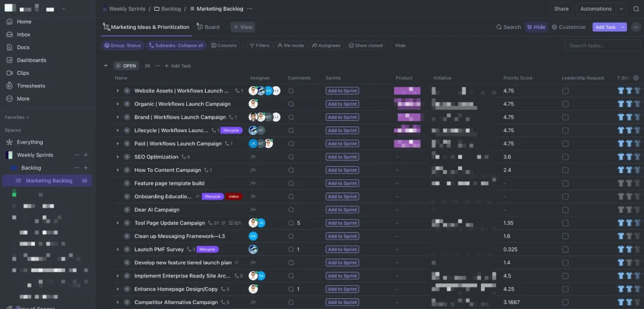The width and height of the screenshot is (644, 309).
Task: Collapse the OPEN status group
Action: pos(106,65)
